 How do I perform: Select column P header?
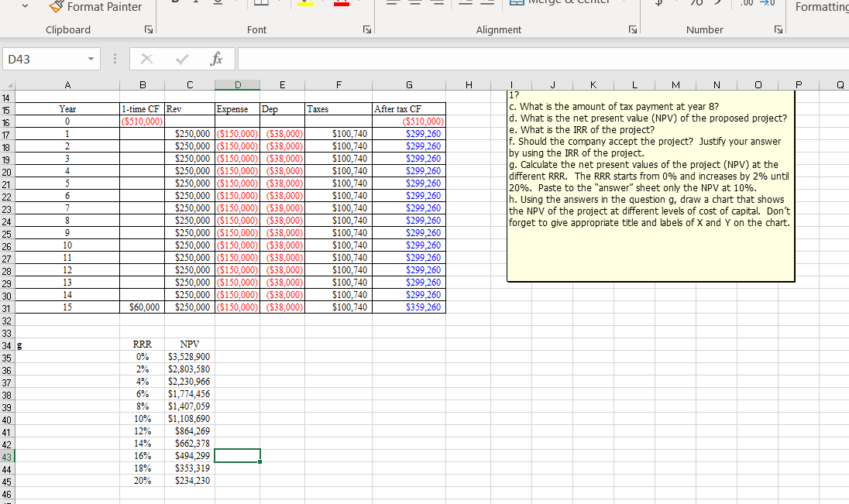pyautogui.click(x=799, y=85)
